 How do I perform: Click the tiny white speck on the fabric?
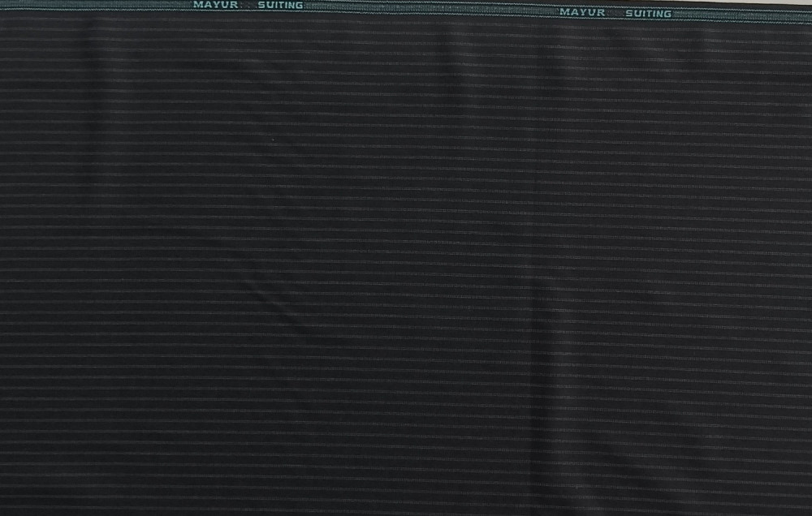273,139
